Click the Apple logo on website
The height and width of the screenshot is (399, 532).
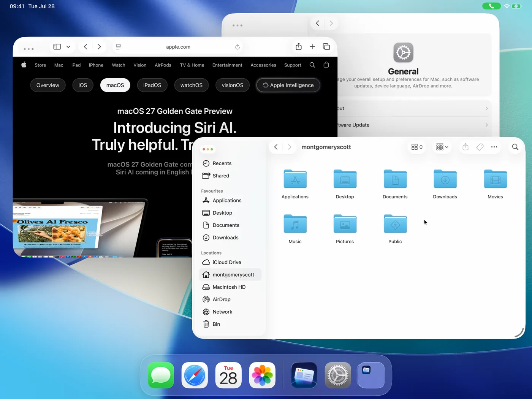point(24,65)
